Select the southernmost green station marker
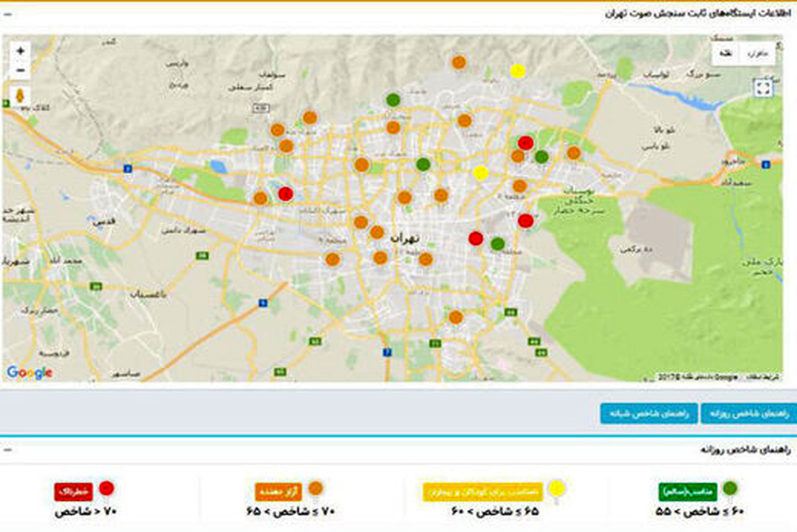797x532 pixels. 497,243
